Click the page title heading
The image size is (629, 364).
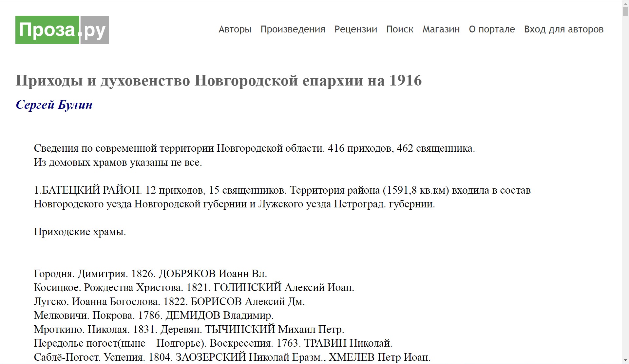point(219,80)
